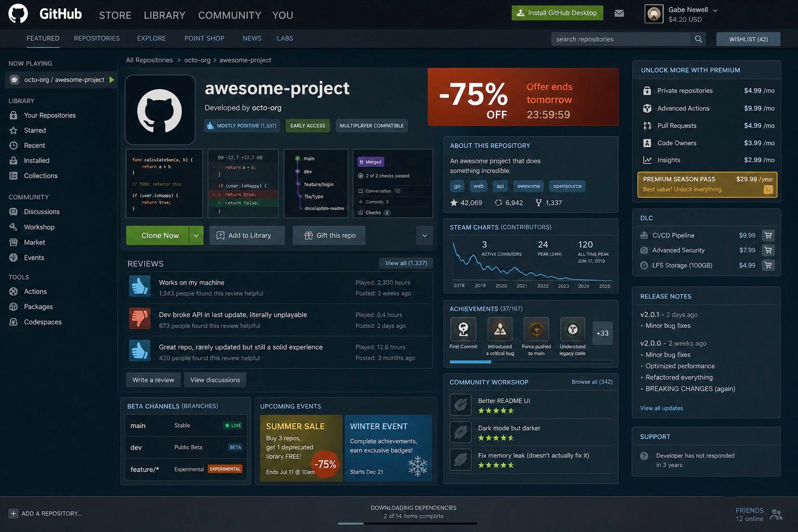Click the plus icon for Add a Repository
Screen dimensions: 798x532
tap(14, 513)
